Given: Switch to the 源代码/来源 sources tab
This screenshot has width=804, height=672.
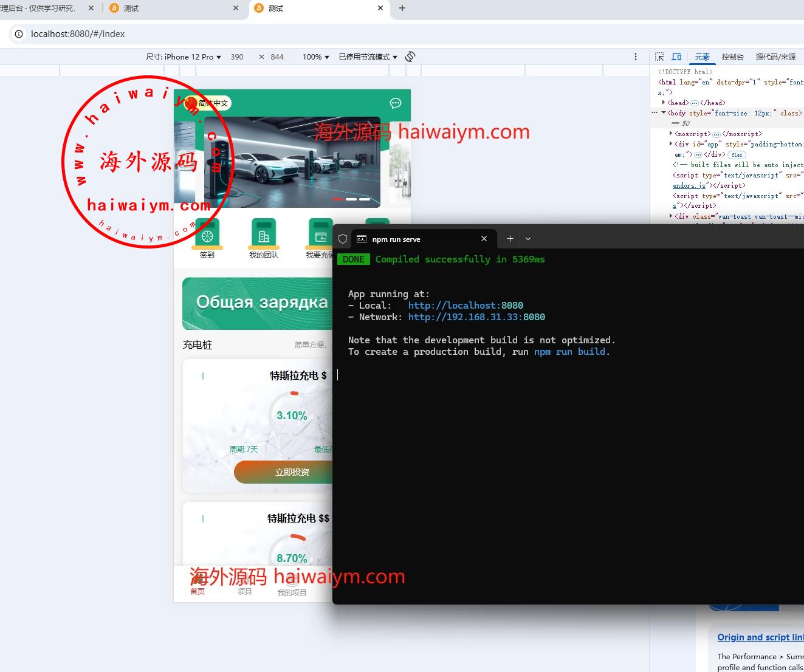Looking at the screenshot, I should pyautogui.click(x=775, y=57).
